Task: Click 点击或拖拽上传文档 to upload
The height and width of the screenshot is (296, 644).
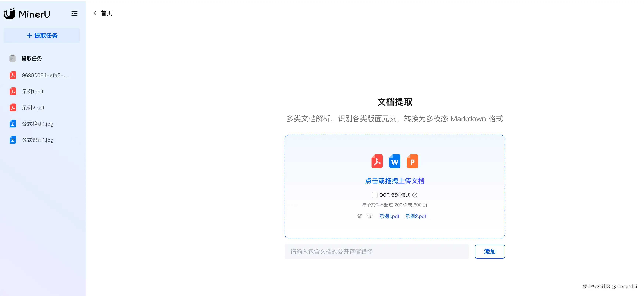Action: tap(394, 181)
